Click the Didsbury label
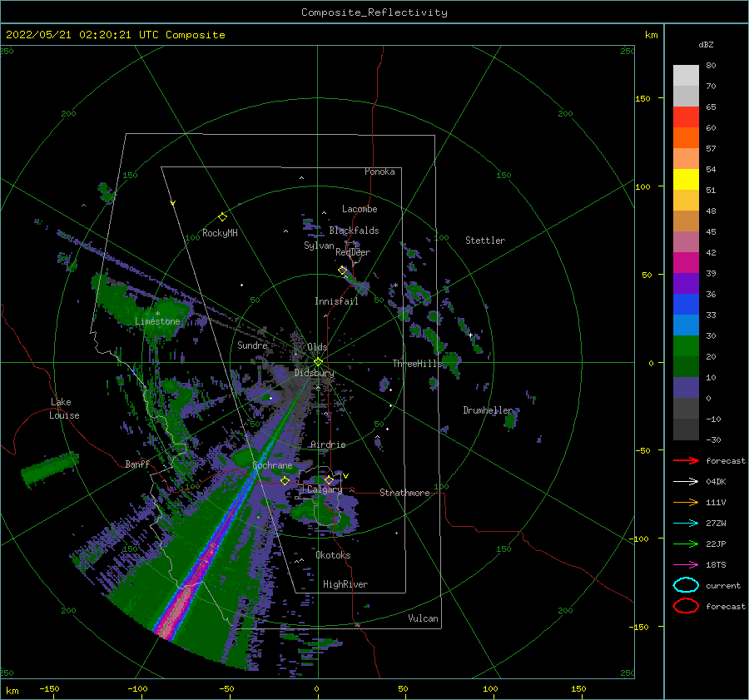749x700 pixels. pos(315,373)
